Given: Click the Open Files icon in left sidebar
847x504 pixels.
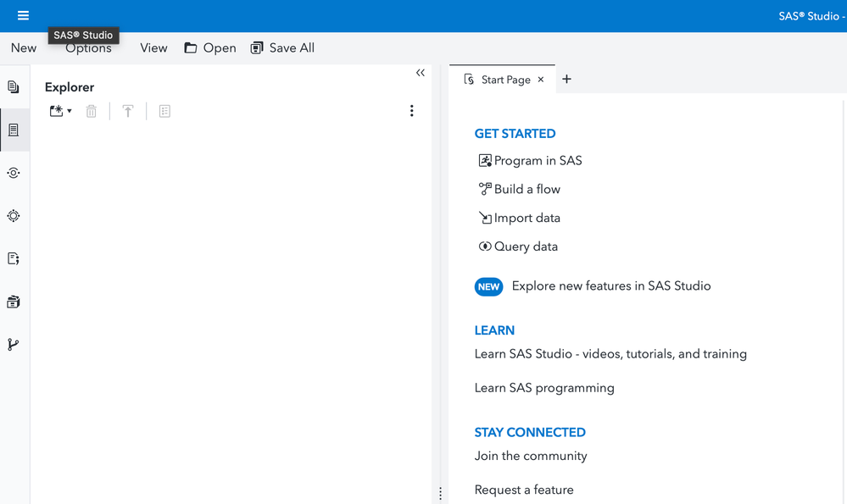Looking at the screenshot, I should coord(14,87).
